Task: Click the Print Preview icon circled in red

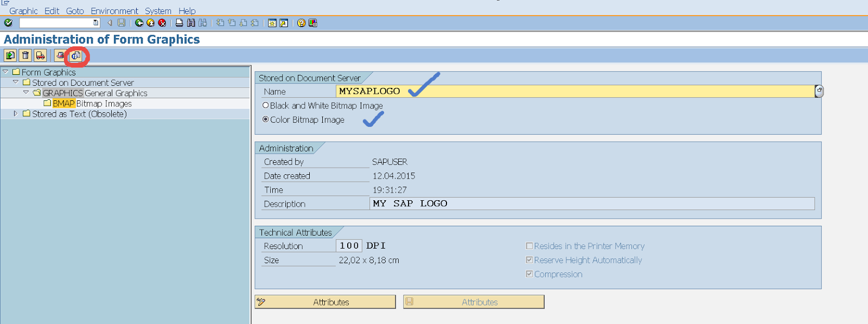Action: click(x=76, y=55)
